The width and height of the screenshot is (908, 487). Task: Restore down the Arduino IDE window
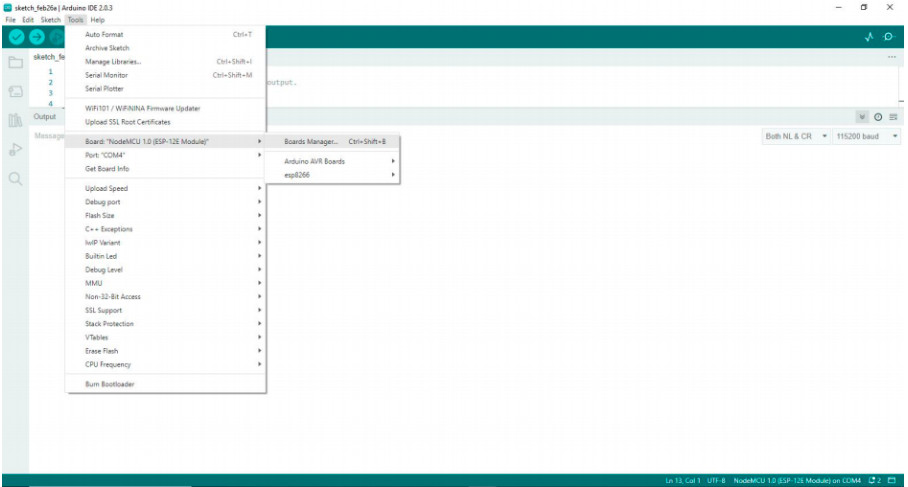(864, 8)
